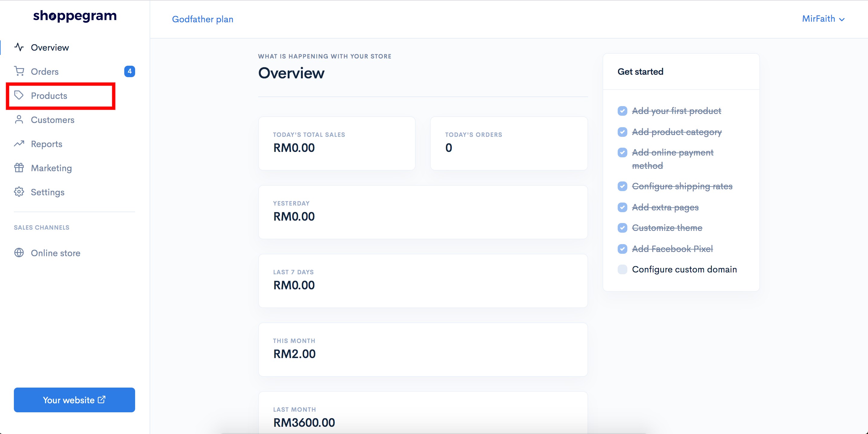
Task: Click the Last 7 Days sales card
Action: pos(423,281)
